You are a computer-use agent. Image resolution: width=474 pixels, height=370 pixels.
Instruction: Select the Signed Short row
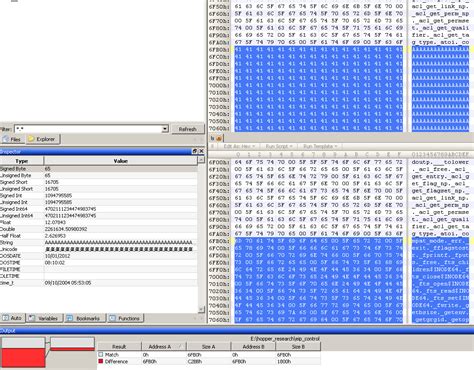pos(99,182)
